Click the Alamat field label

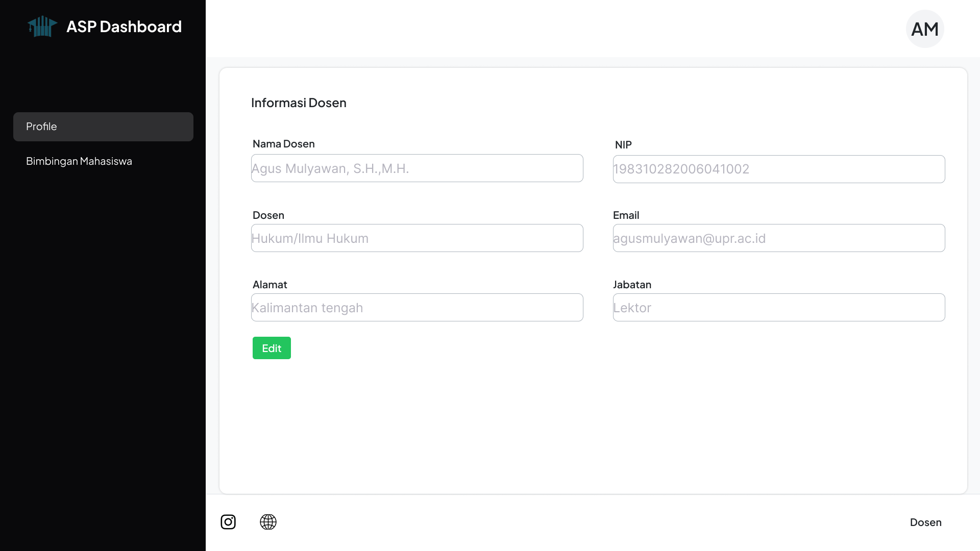[269, 285]
